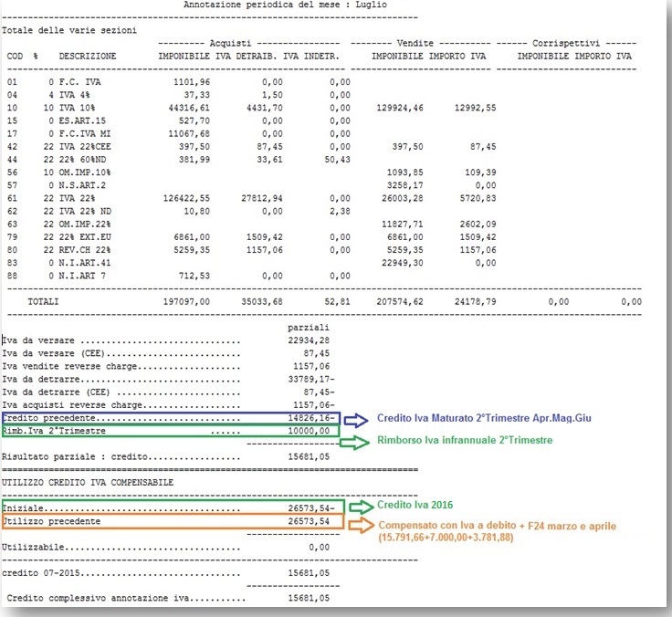Image resolution: width=672 pixels, height=617 pixels.
Task: Select the 'TOTALI' row label
Action: click(x=43, y=301)
